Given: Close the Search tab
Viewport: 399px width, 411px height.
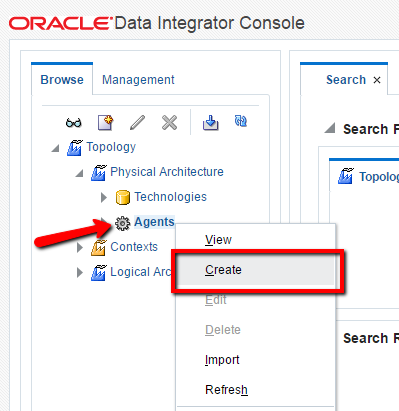Looking at the screenshot, I should click(x=377, y=80).
